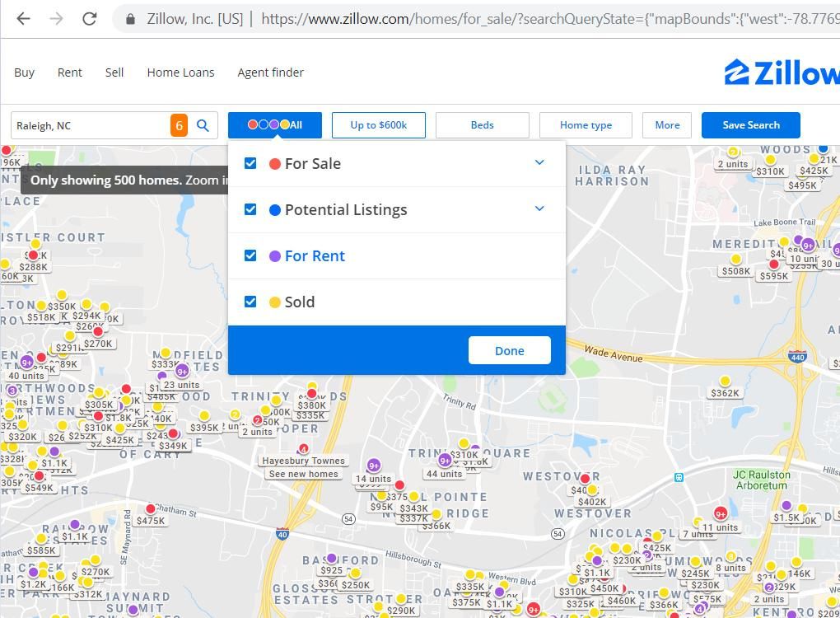Viewport: 840px width, 618px height.
Task: Click the JC Raulston Arboretum map label
Action: tap(761, 480)
